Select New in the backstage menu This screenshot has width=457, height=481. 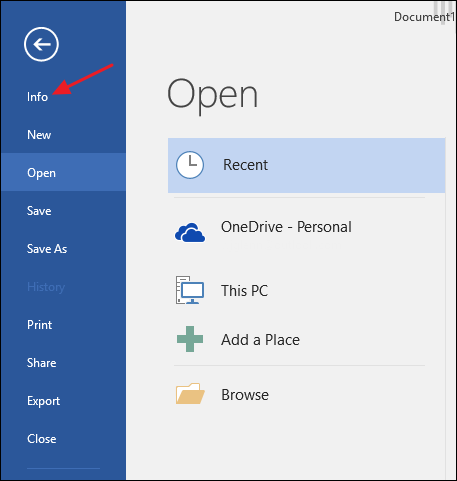(x=39, y=135)
